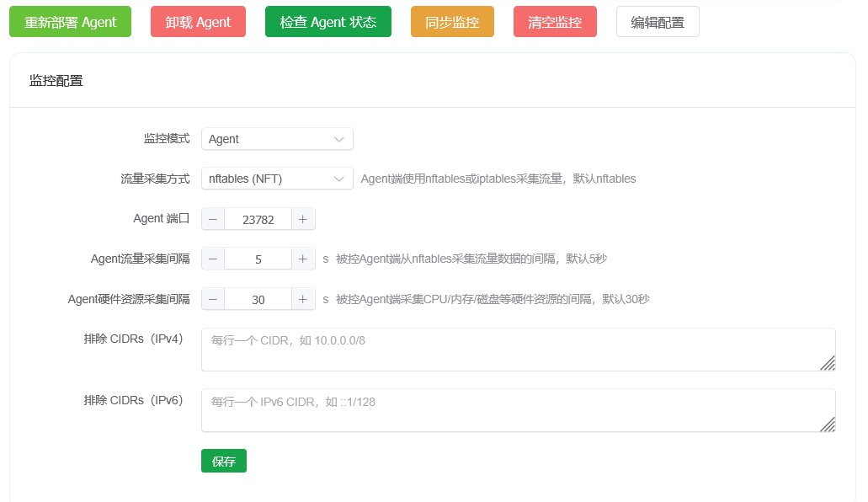Click the 同步监控 button
The width and height of the screenshot is (868, 502).
(x=452, y=22)
